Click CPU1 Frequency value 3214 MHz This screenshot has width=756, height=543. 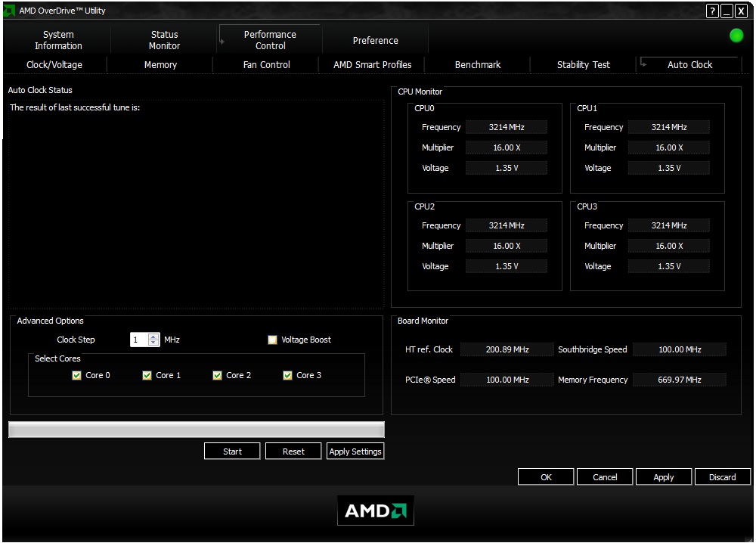pyautogui.click(x=669, y=127)
